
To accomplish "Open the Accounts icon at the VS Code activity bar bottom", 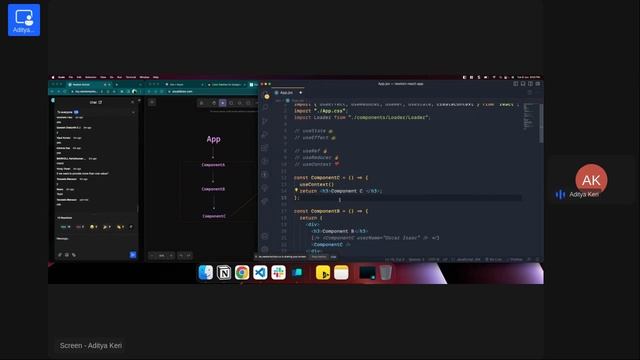I will tap(265, 236).
